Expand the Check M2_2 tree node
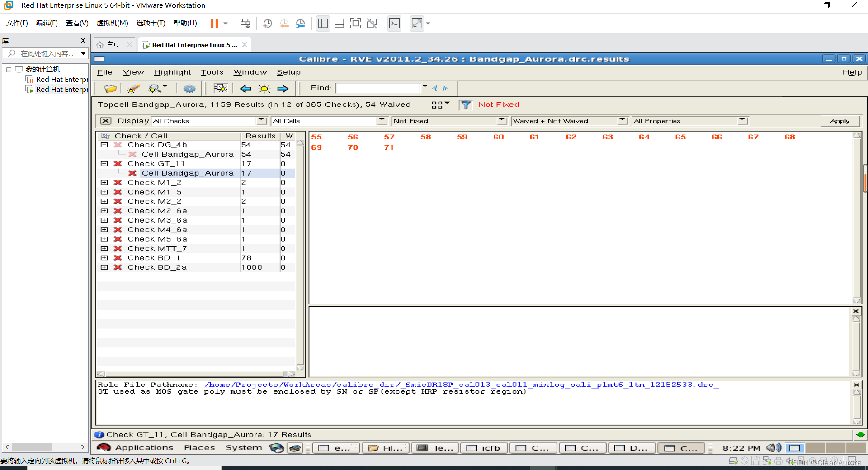 point(104,201)
